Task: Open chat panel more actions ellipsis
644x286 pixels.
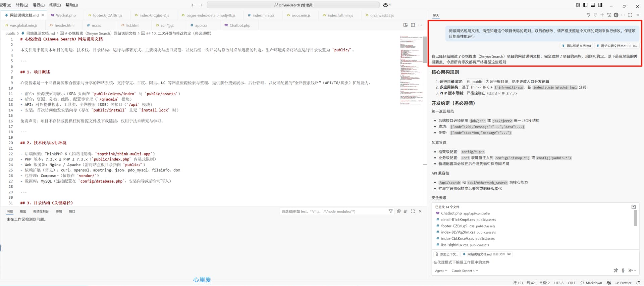Action: 623,15
